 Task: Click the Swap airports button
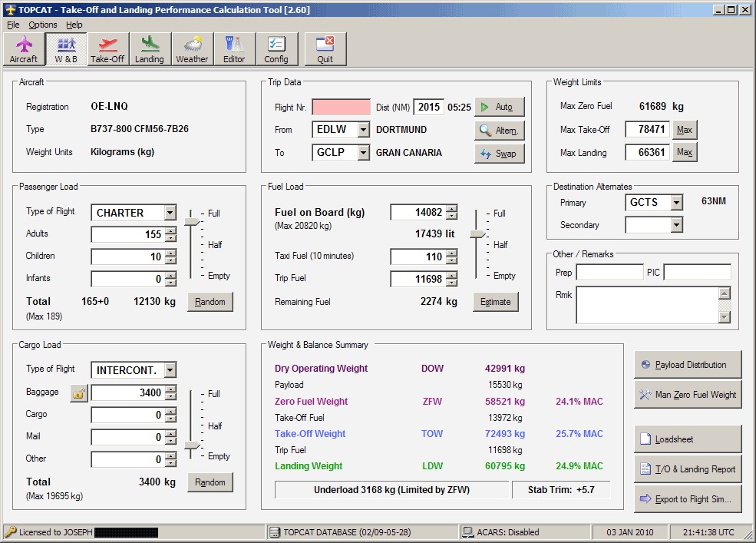click(499, 154)
